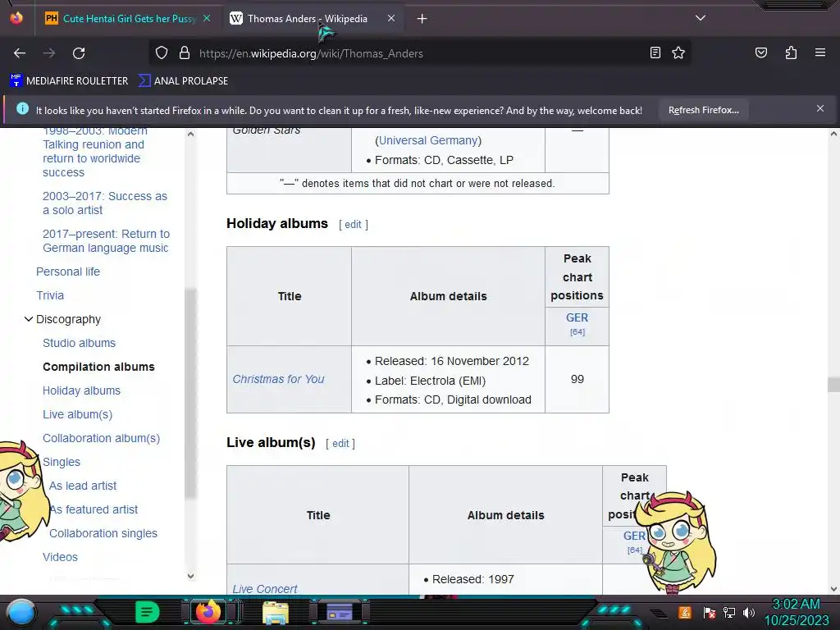Open the Universal Germany link

[x=428, y=140]
